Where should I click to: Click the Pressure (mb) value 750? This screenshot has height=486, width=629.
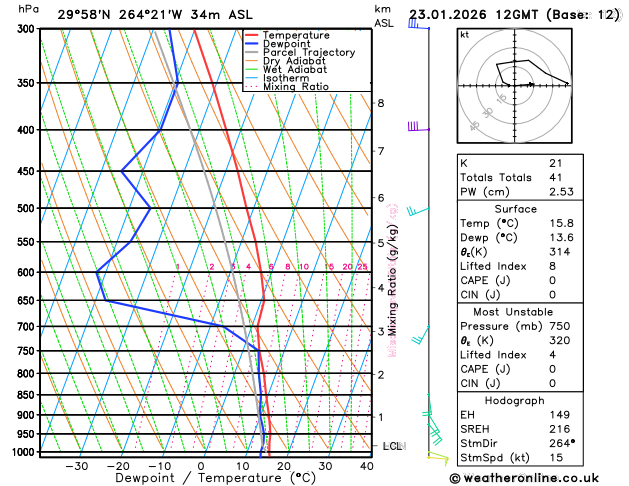coord(560,326)
